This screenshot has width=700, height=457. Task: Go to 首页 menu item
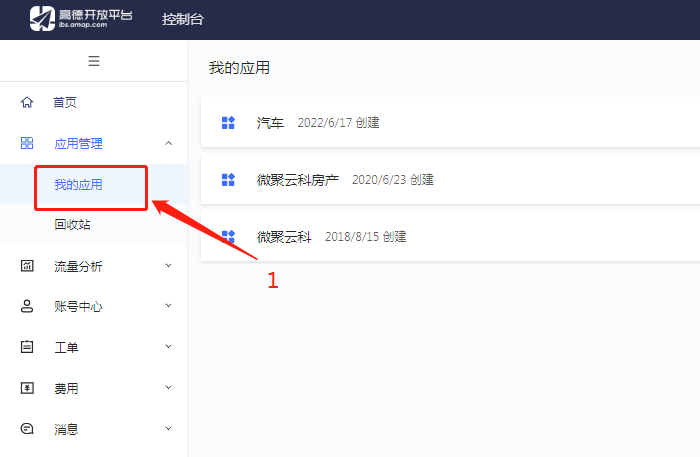click(65, 102)
